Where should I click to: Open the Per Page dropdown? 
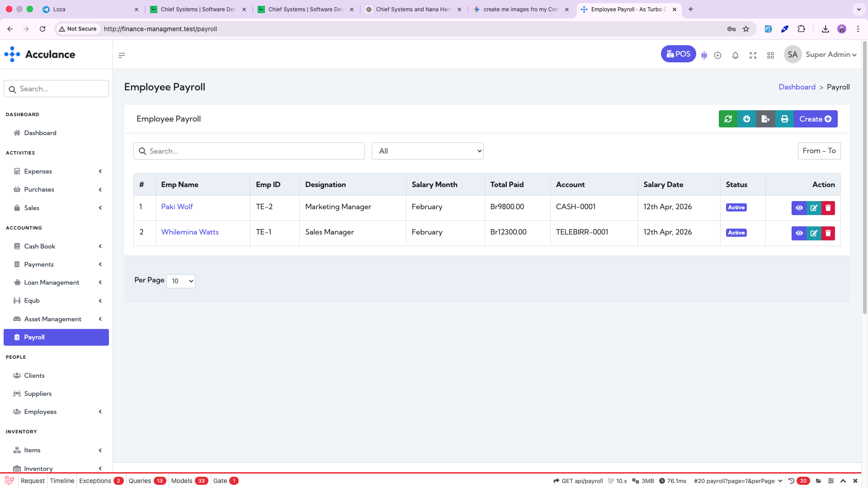[181, 281]
